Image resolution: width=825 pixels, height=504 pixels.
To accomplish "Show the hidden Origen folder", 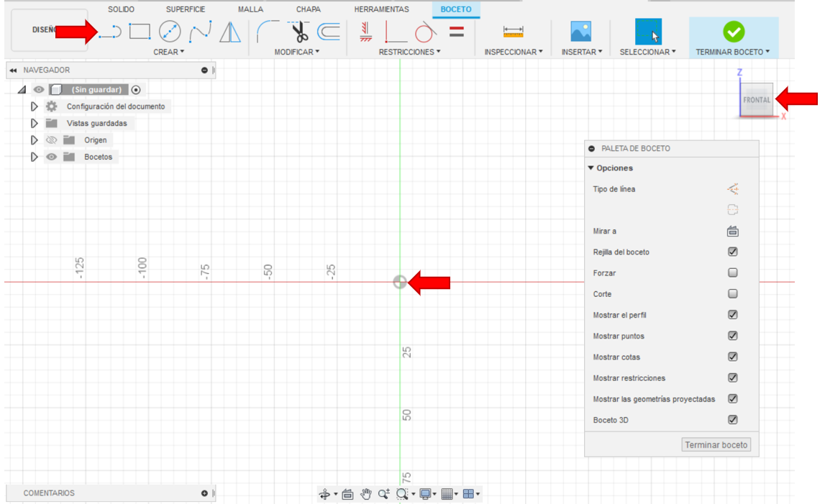I will click(x=51, y=140).
